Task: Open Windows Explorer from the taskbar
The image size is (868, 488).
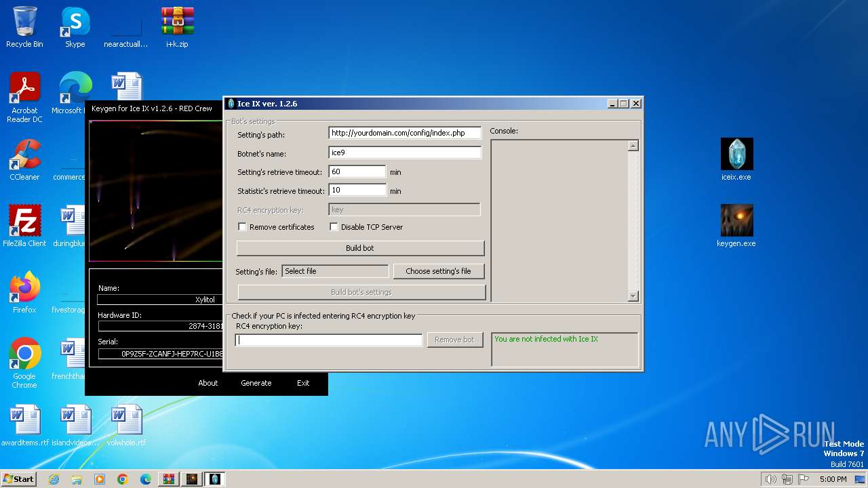Action: 77,479
